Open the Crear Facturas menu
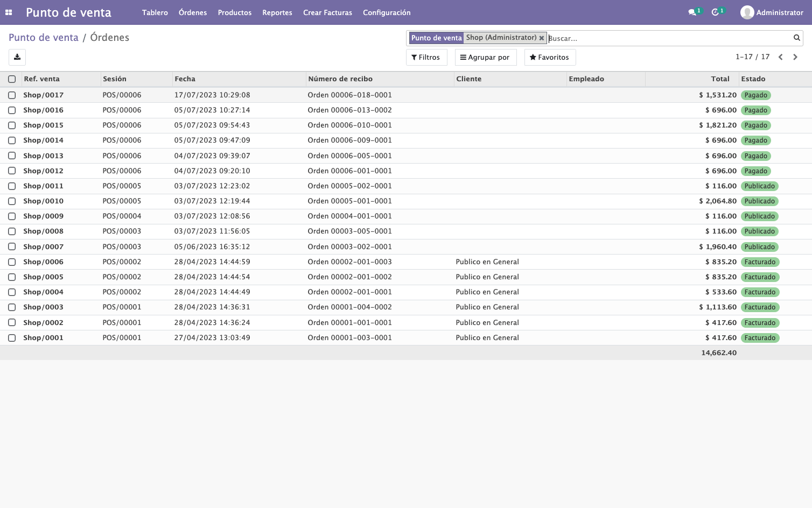Screen dimensions: 812x508 point(327,12)
